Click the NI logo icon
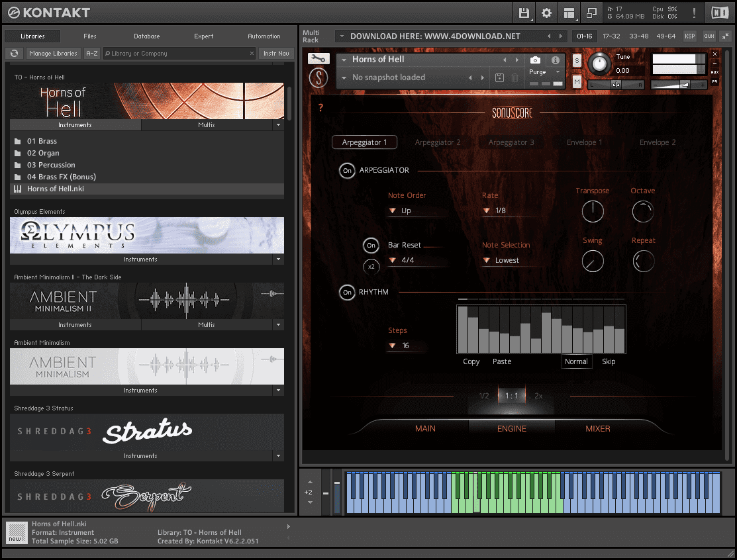 tap(719, 13)
